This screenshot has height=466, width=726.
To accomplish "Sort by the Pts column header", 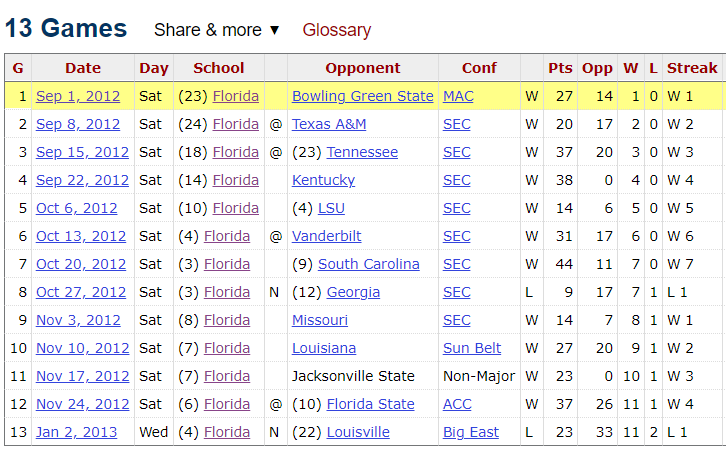I will click(560, 68).
